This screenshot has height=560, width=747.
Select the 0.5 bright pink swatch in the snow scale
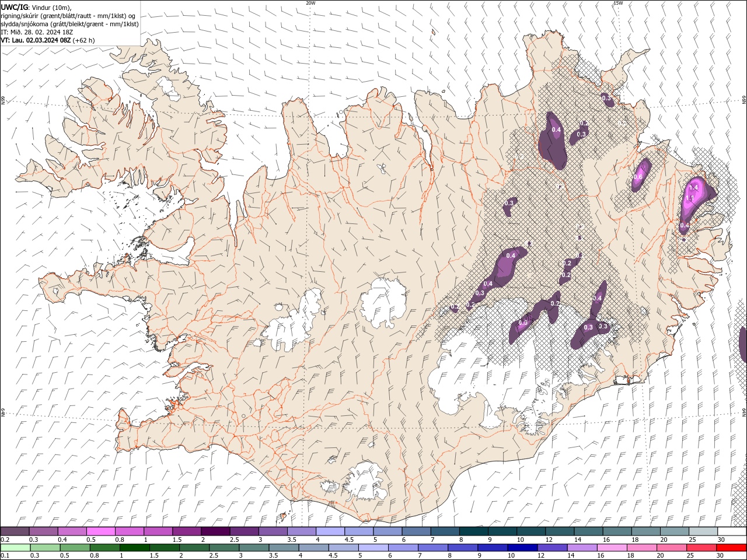coord(101,531)
